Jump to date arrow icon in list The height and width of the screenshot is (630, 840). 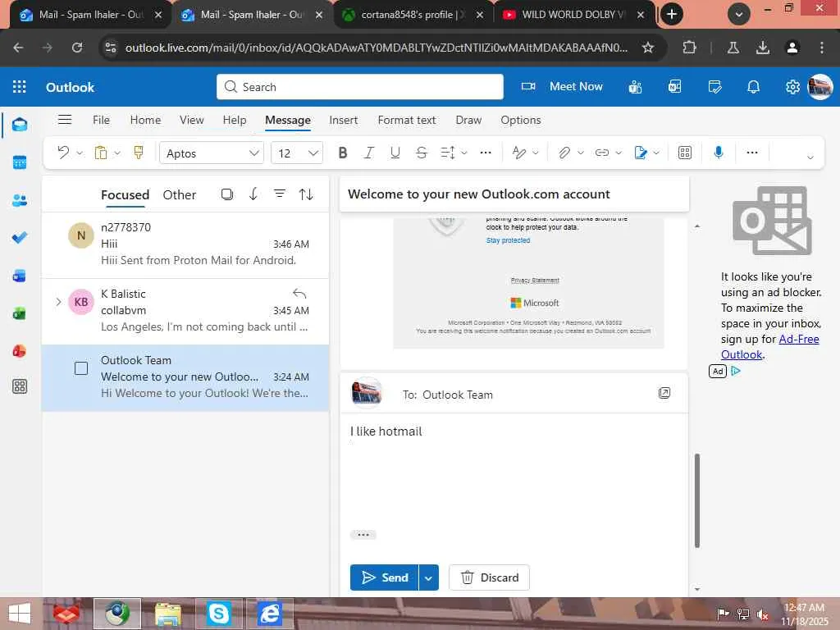253,194
